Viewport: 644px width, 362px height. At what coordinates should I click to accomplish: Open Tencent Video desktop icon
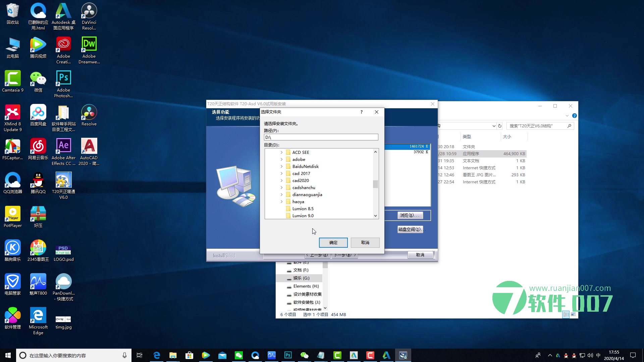click(38, 48)
